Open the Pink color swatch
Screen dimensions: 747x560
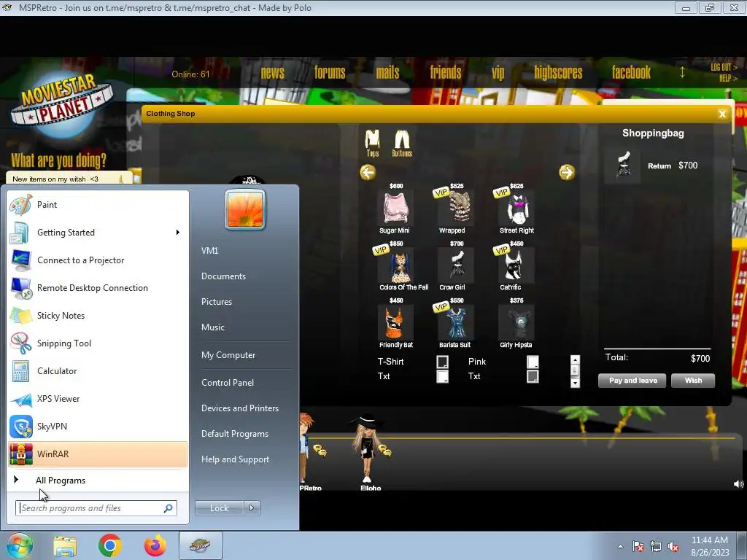click(x=533, y=362)
